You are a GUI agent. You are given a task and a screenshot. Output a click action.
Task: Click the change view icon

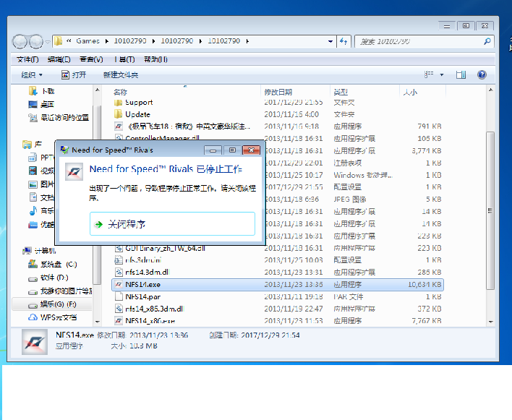point(429,74)
